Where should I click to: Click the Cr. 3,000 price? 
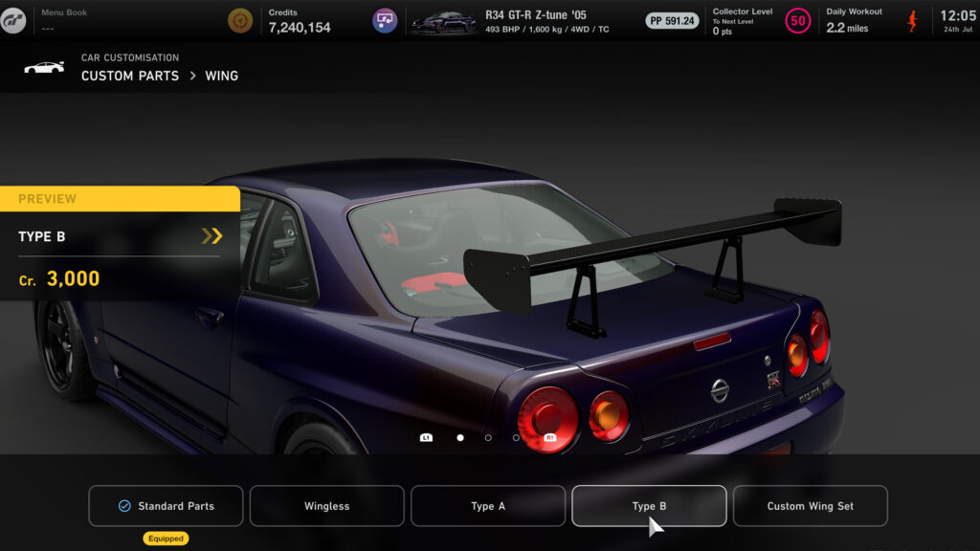59,278
